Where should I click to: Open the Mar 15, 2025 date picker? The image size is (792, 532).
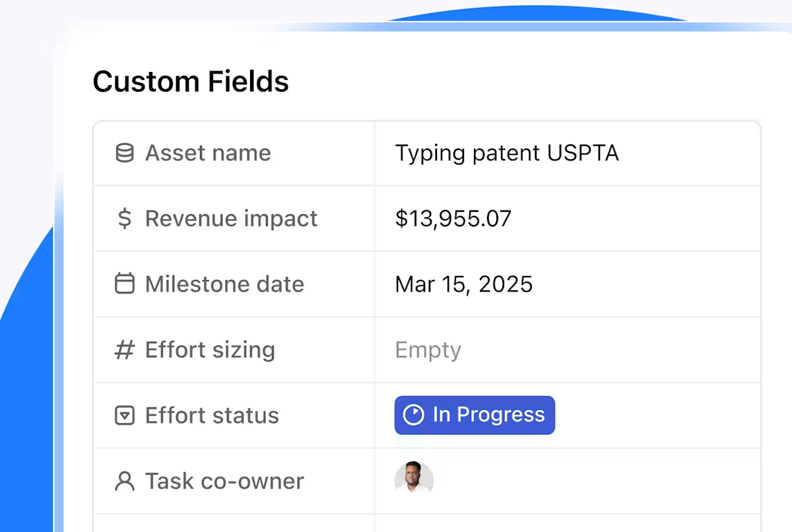[x=463, y=284]
